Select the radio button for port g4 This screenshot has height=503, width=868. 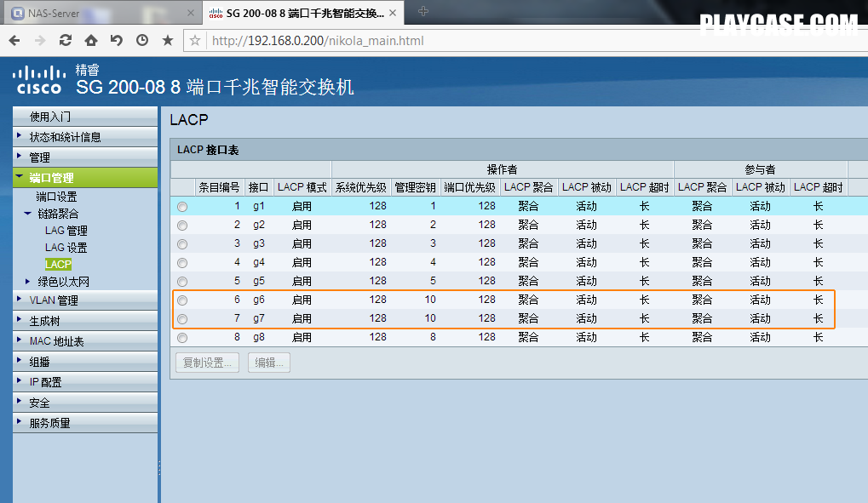pyautogui.click(x=182, y=263)
